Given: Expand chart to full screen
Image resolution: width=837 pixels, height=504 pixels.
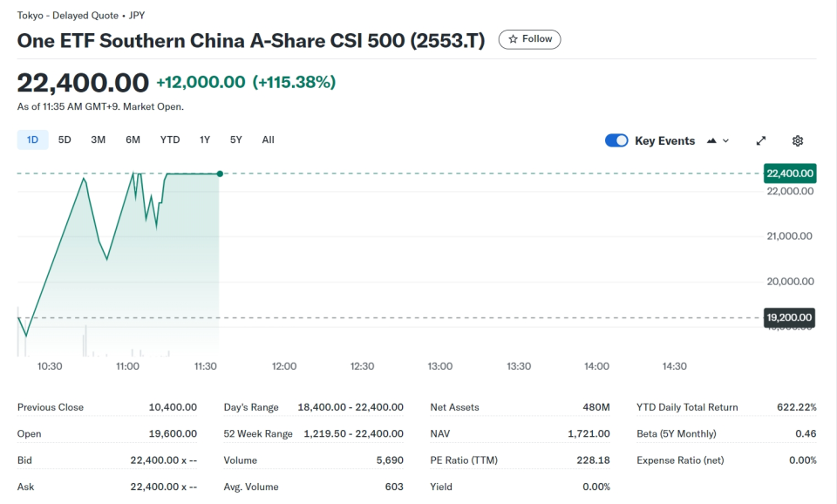Looking at the screenshot, I should [x=761, y=140].
